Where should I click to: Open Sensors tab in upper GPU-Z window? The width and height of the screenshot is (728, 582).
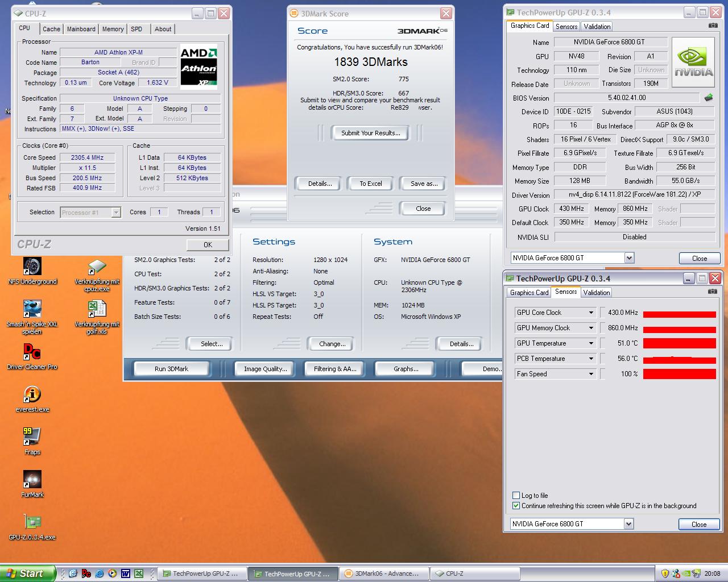[566, 26]
